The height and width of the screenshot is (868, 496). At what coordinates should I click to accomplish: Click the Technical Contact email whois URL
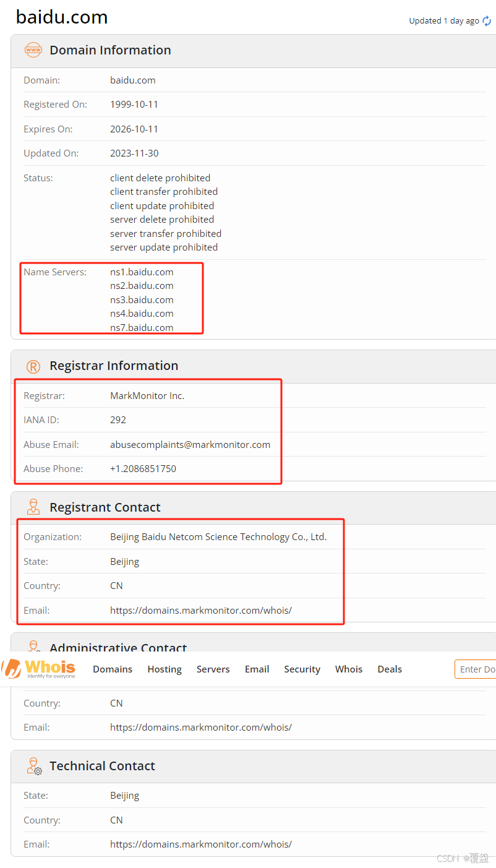[x=201, y=844]
